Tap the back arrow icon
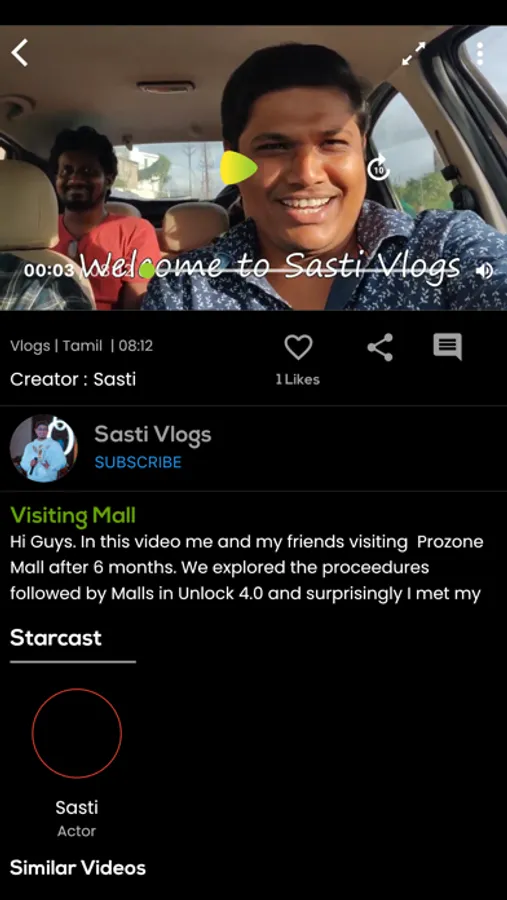 coord(20,53)
